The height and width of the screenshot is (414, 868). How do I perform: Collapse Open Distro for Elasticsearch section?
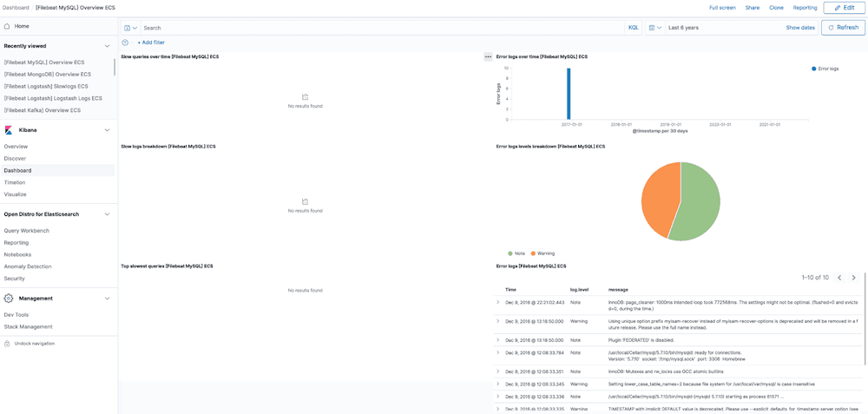tap(108, 214)
